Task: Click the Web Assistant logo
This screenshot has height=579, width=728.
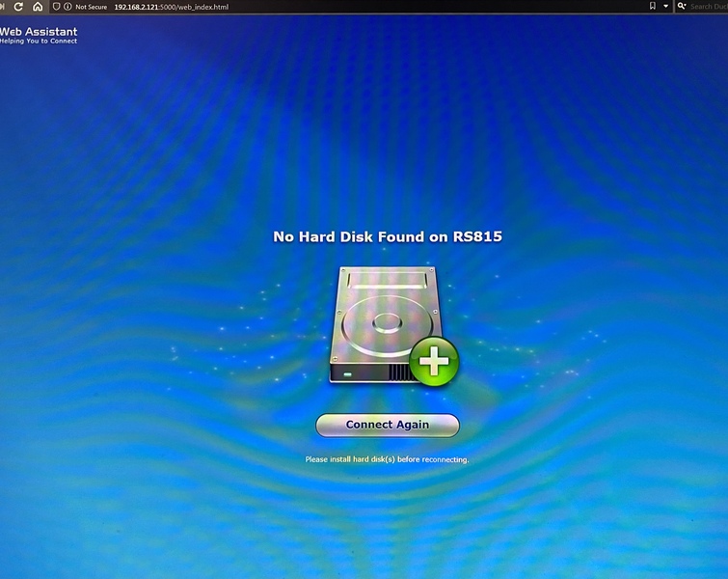Action: coord(39,35)
